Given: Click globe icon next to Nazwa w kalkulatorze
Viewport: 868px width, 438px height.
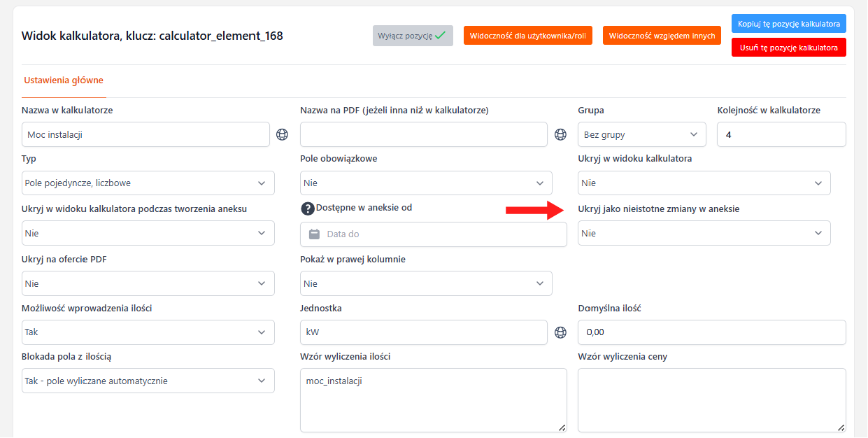Looking at the screenshot, I should point(282,134).
